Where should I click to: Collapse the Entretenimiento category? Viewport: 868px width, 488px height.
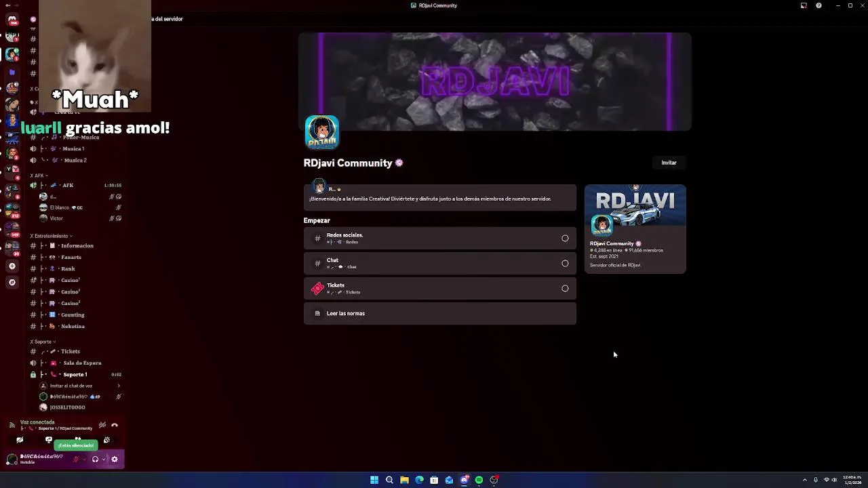pyautogui.click(x=52, y=236)
